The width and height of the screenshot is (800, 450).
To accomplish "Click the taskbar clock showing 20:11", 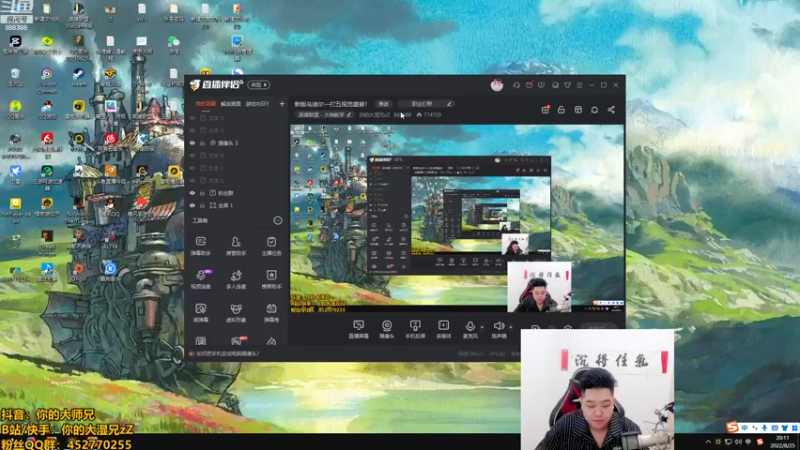I will click(x=782, y=442).
